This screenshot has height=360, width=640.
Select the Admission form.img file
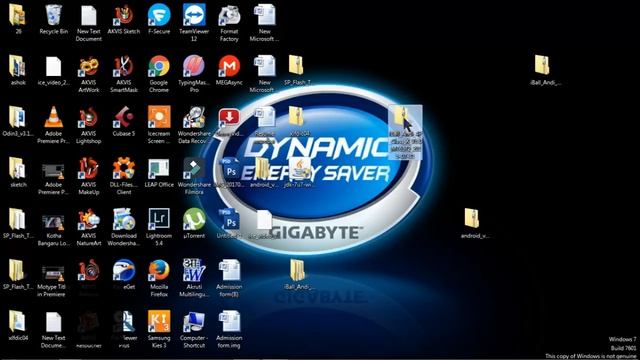229,322
